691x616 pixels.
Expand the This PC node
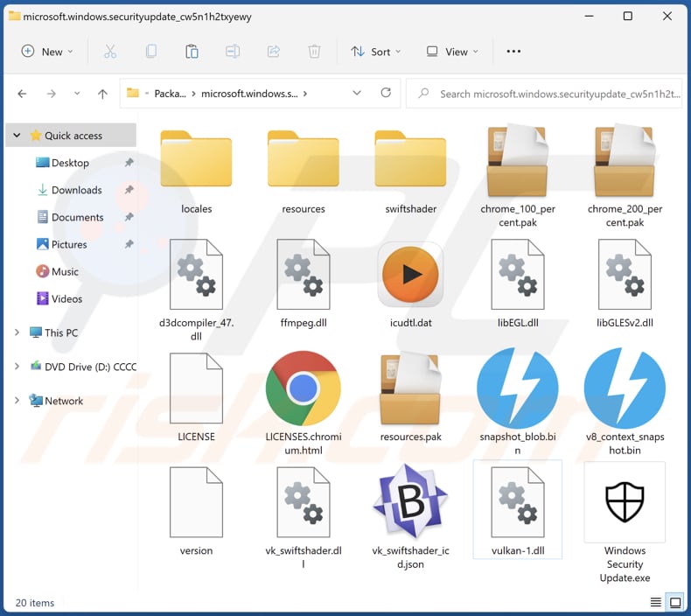click(x=17, y=332)
